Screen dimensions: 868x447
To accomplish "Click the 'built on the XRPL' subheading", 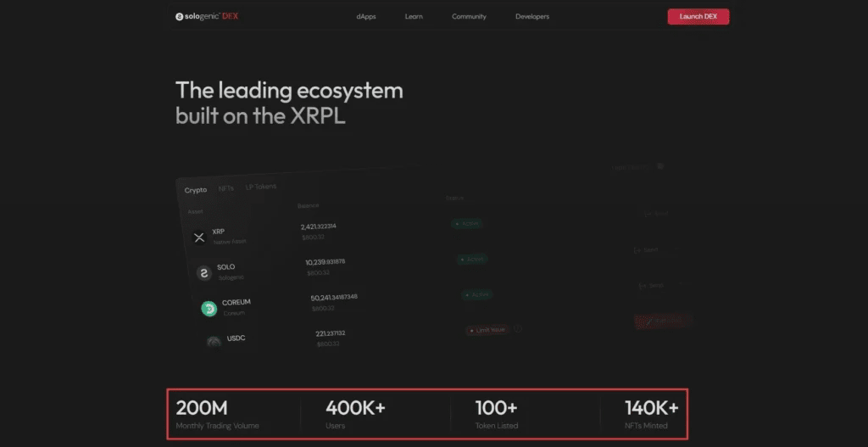I will point(260,116).
